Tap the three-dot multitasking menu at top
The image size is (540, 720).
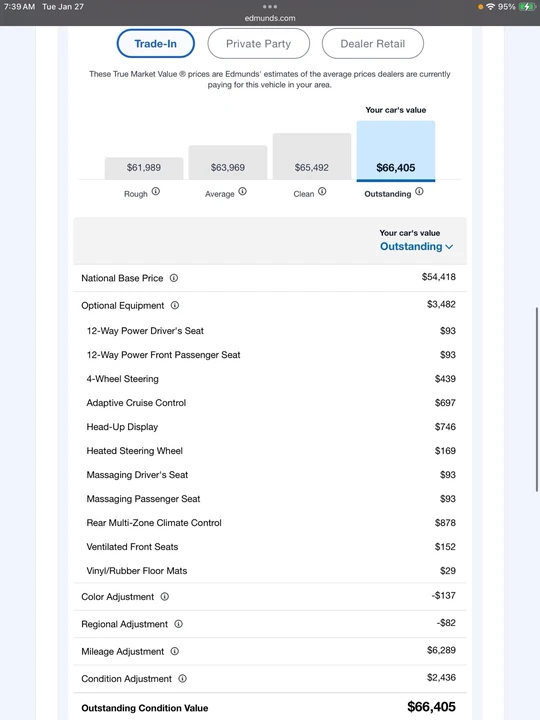coord(270,6)
